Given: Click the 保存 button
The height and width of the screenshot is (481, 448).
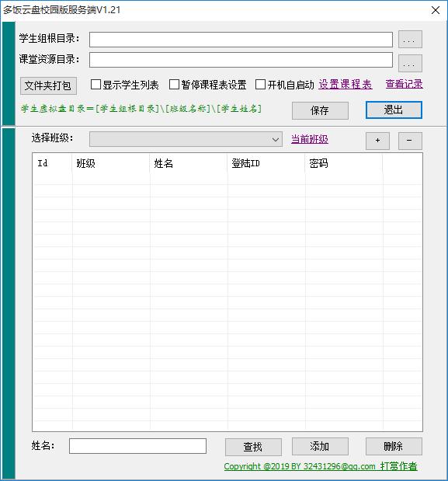Looking at the screenshot, I should 320,110.
